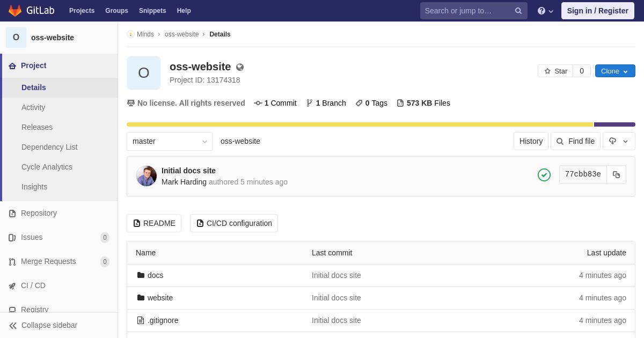Click the purple language bar segment
The height and width of the screenshot is (338, 644).
pos(614,124)
